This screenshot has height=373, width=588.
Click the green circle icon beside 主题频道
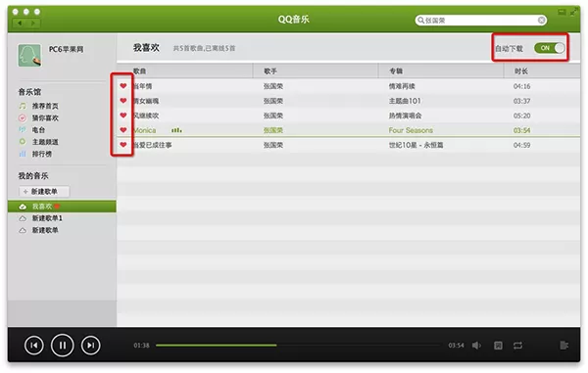pos(23,142)
